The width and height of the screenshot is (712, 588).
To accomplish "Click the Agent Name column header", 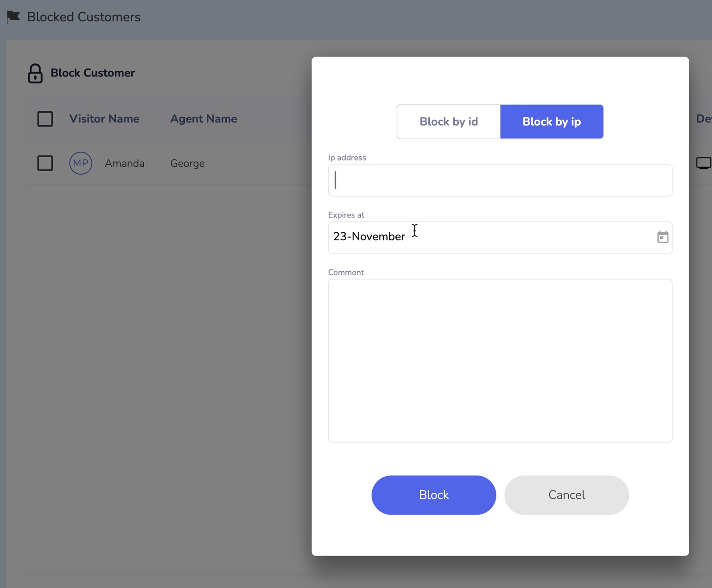I will [203, 119].
